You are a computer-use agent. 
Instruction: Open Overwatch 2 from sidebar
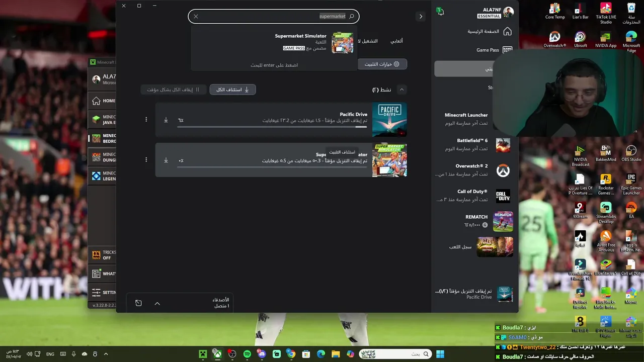click(474, 170)
